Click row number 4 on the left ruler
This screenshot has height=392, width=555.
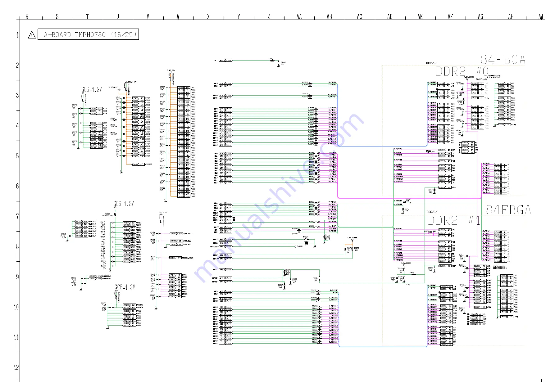17,126
